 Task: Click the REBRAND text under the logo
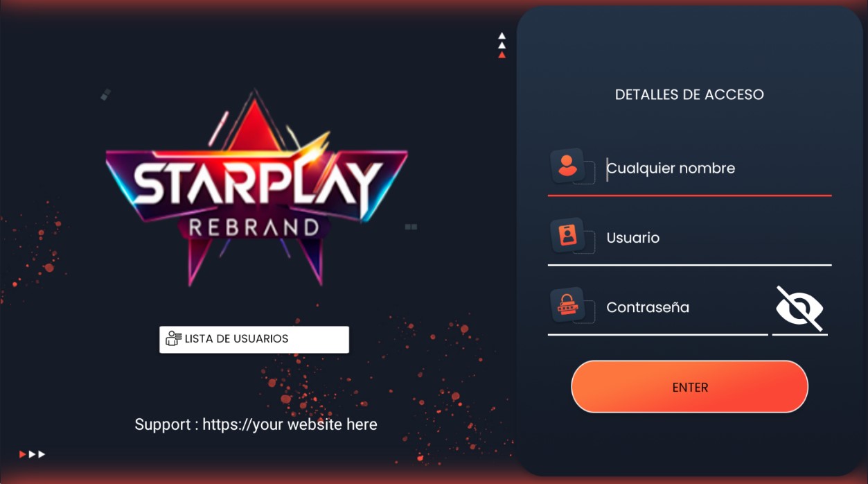pyautogui.click(x=254, y=227)
